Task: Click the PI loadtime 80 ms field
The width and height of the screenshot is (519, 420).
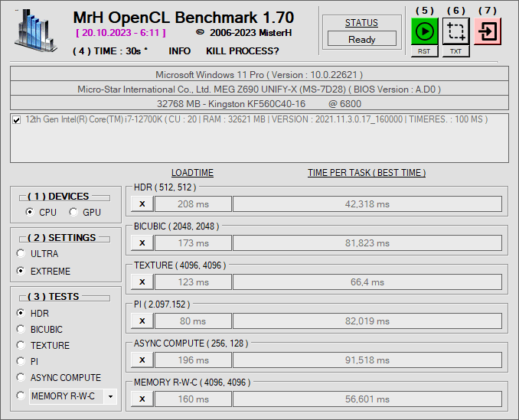Action: click(194, 321)
